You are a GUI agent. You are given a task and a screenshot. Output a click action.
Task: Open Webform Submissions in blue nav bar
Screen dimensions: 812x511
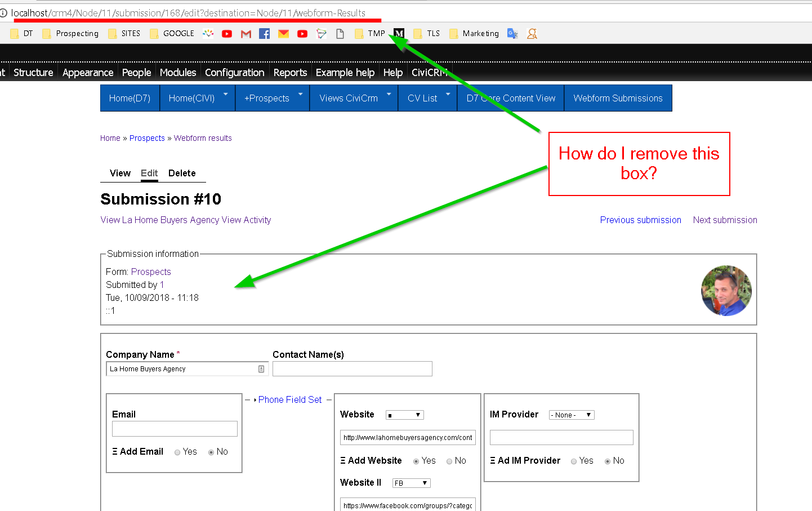click(x=618, y=98)
